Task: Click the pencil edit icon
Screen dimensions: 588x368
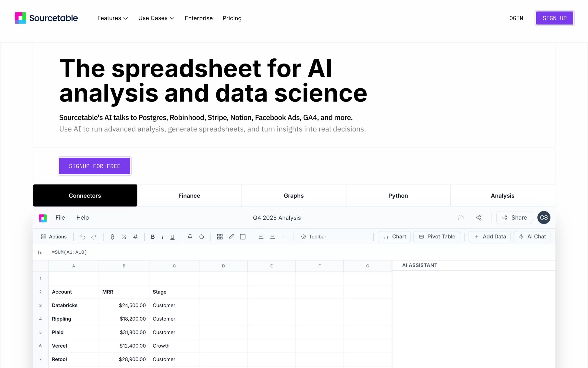Action: [x=231, y=237]
